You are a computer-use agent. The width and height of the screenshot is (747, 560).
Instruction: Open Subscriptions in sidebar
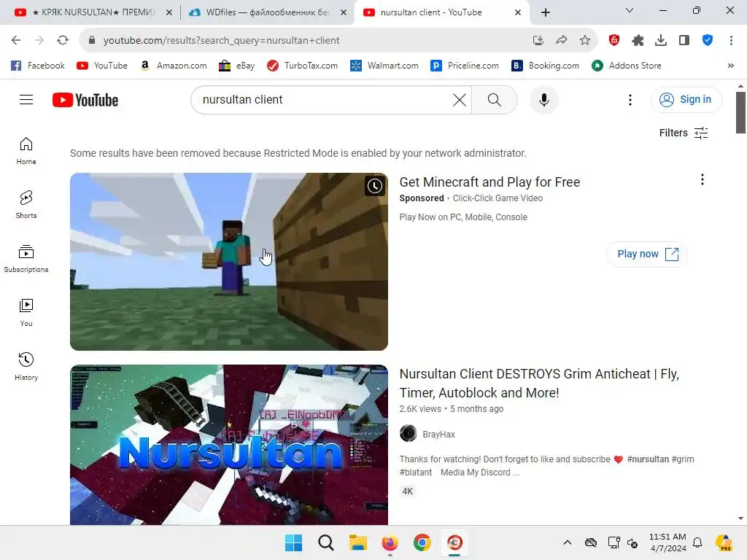[x=26, y=259]
